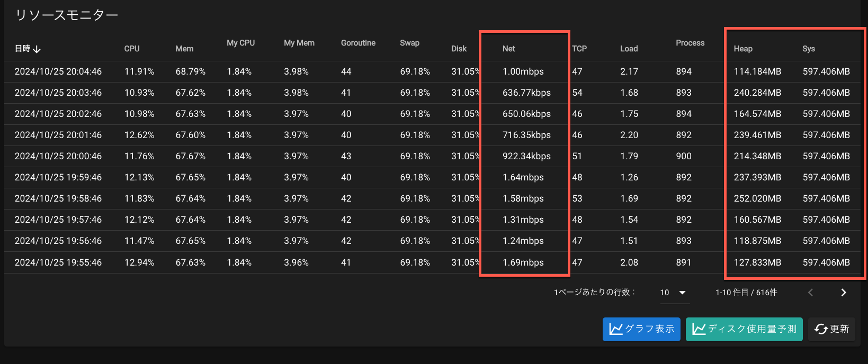Click the 更新 refresh button

[831, 329]
